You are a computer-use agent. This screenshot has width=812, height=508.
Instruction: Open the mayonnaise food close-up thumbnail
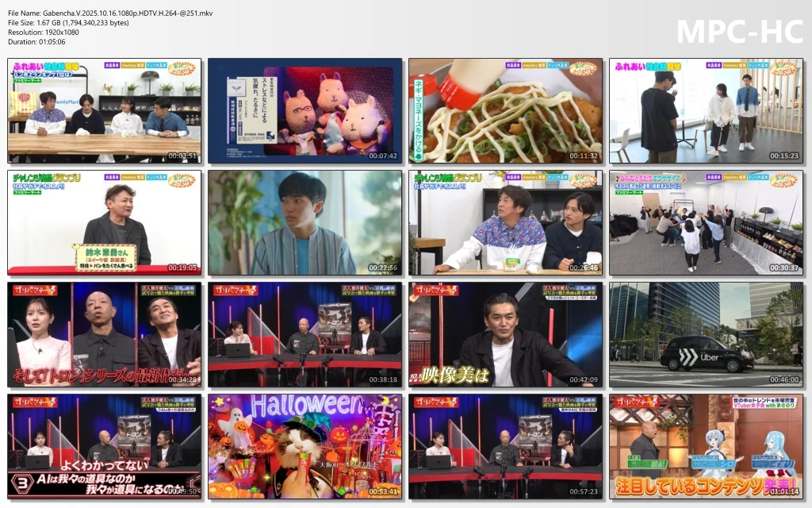click(x=505, y=110)
